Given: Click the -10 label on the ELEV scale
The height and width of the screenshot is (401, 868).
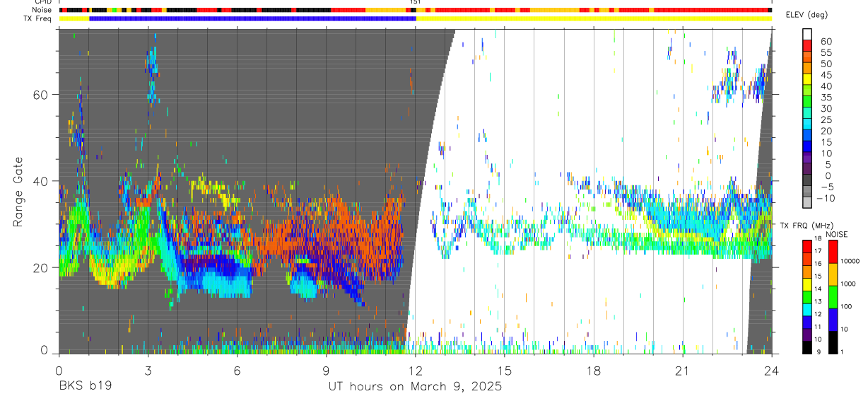Looking at the screenshot, I should 826,198.
